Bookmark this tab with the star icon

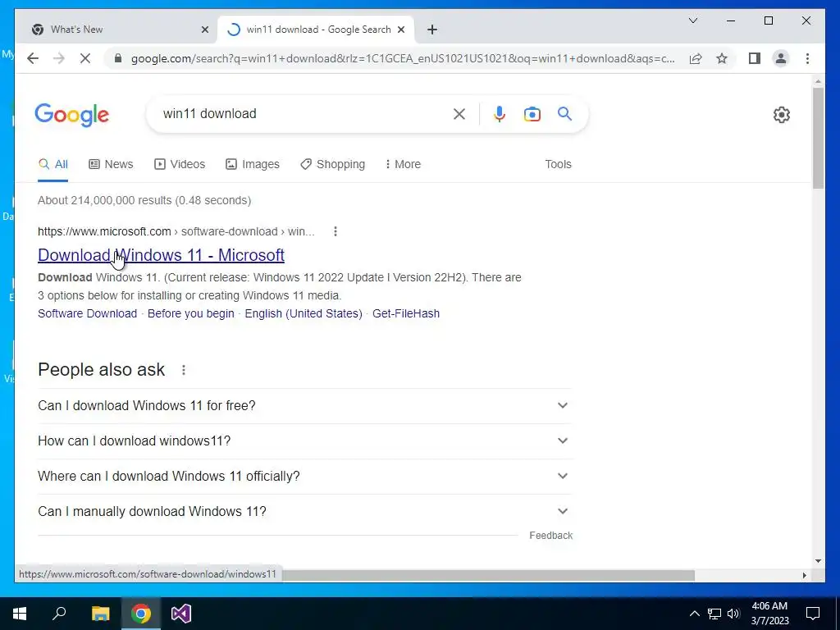point(722,58)
